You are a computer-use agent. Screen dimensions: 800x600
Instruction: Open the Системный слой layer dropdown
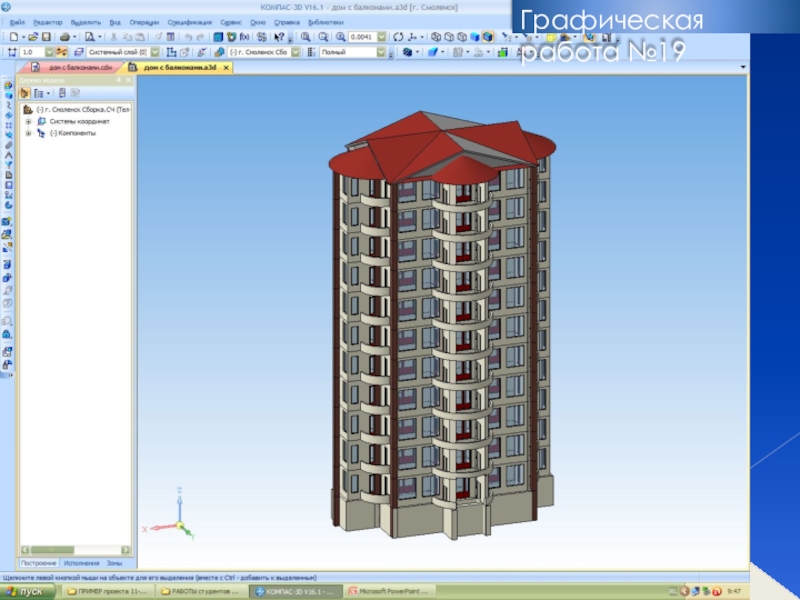[x=117, y=51]
